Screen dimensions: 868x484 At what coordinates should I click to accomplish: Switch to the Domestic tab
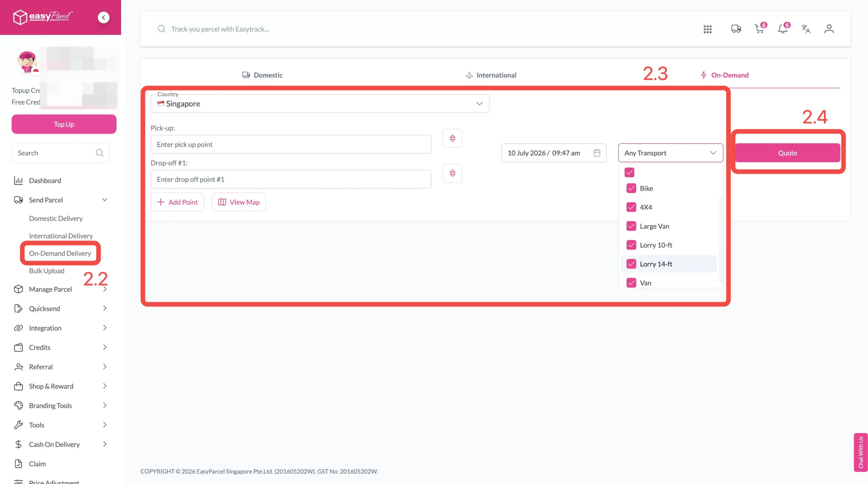click(262, 75)
